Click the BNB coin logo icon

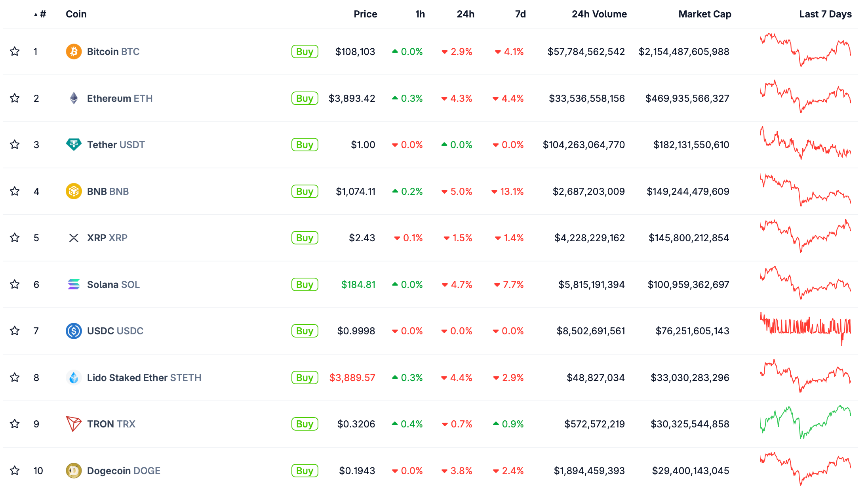coord(74,191)
